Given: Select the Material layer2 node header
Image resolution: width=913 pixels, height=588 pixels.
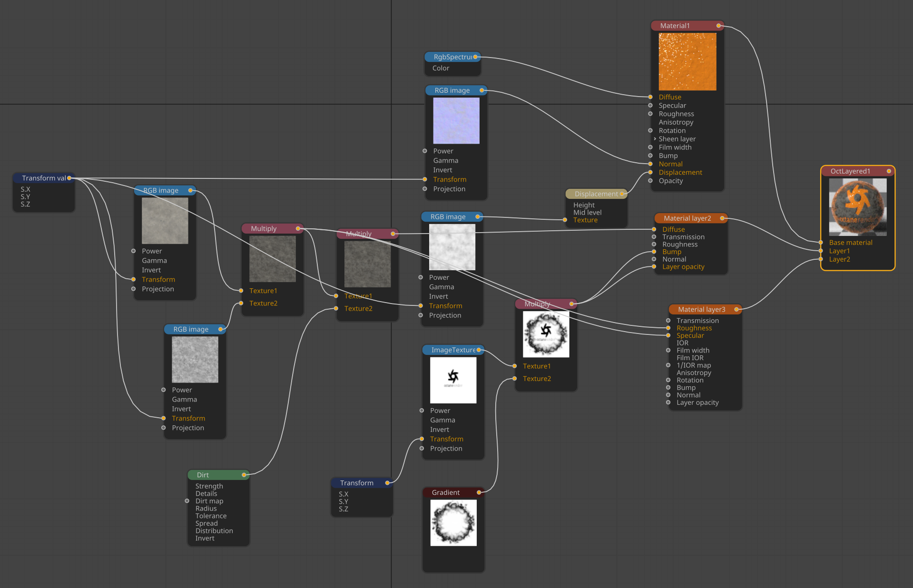Looking at the screenshot, I should click(687, 218).
